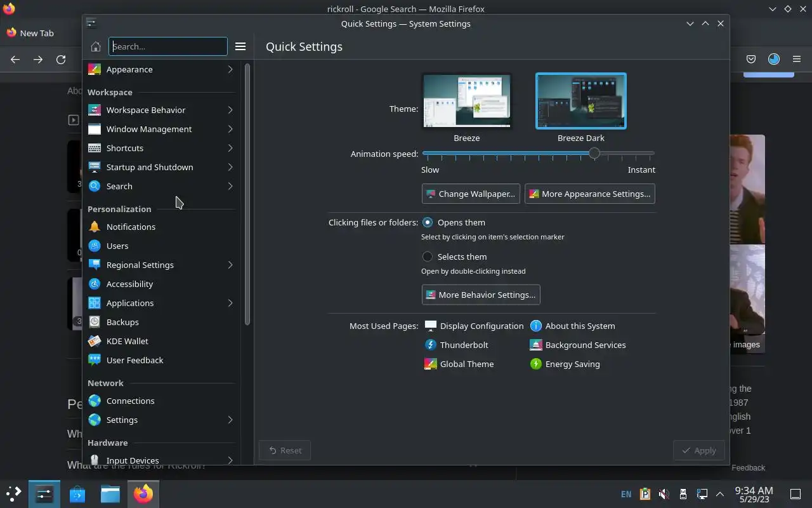812x508 pixels.
Task: Click the User Feedback icon
Action: (x=94, y=360)
